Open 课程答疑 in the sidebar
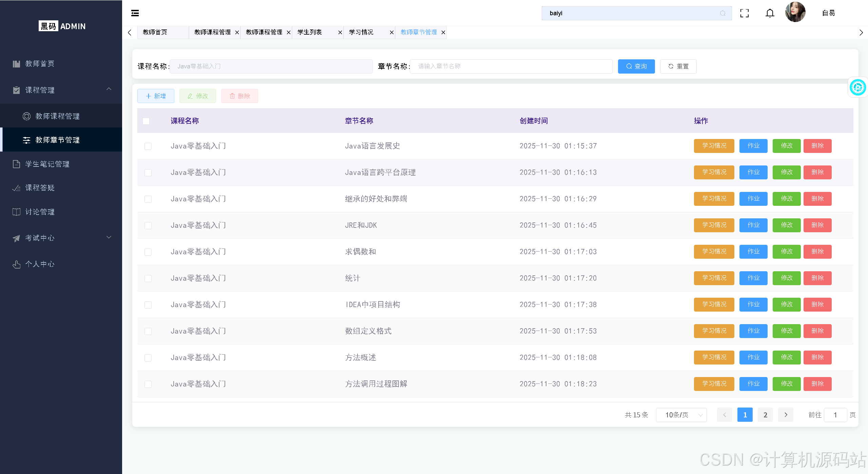This screenshot has height=474, width=868. (x=40, y=188)
